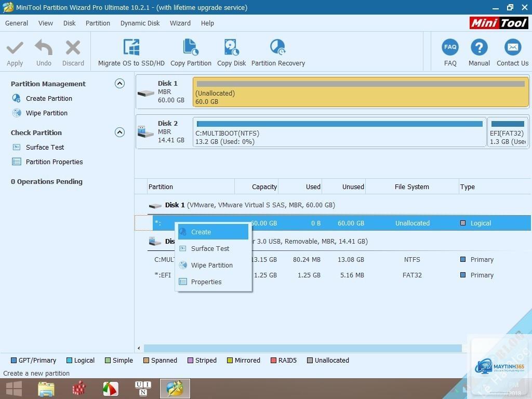Click the Logical legend color swatch
532x399 pixels.
[x=69, y=361]
